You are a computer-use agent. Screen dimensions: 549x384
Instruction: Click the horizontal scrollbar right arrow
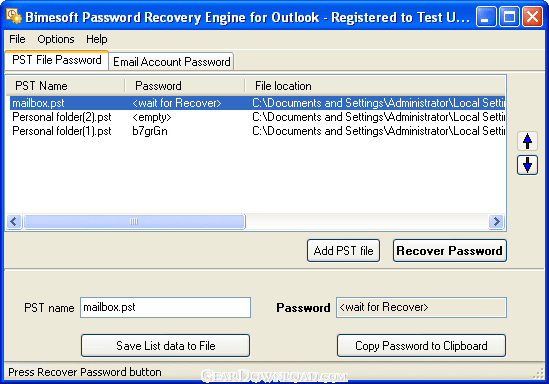(496, 221)
